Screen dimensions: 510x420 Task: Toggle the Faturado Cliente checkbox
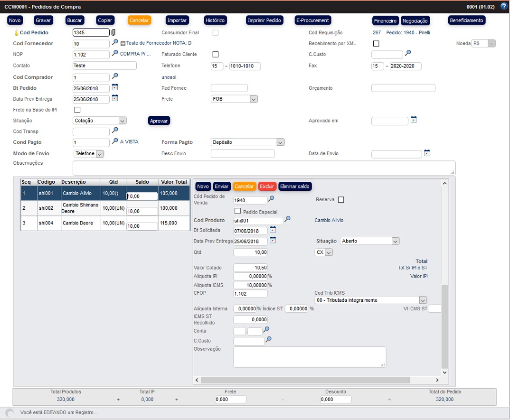(216, 54)
